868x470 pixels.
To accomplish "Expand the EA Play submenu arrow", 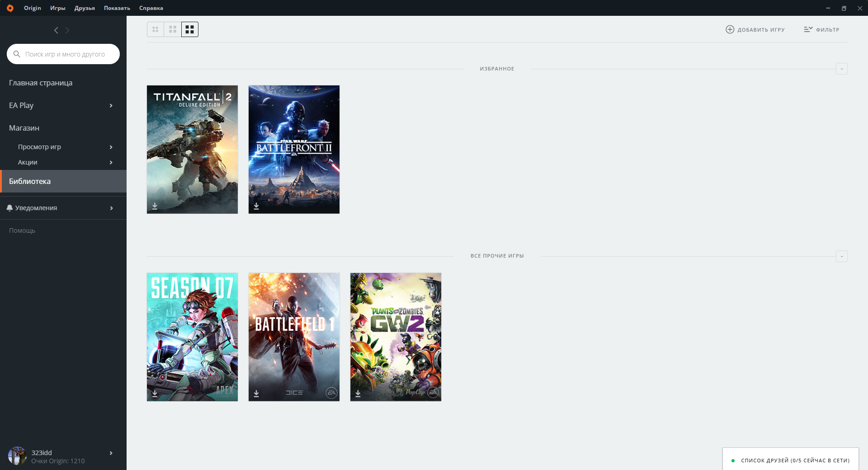I will tap(111, 105).
